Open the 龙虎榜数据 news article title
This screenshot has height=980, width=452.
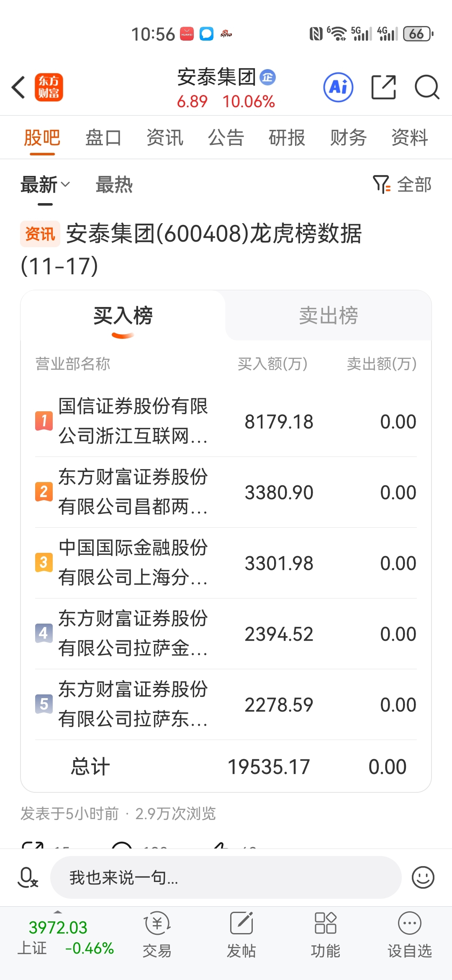pos(213,234)
